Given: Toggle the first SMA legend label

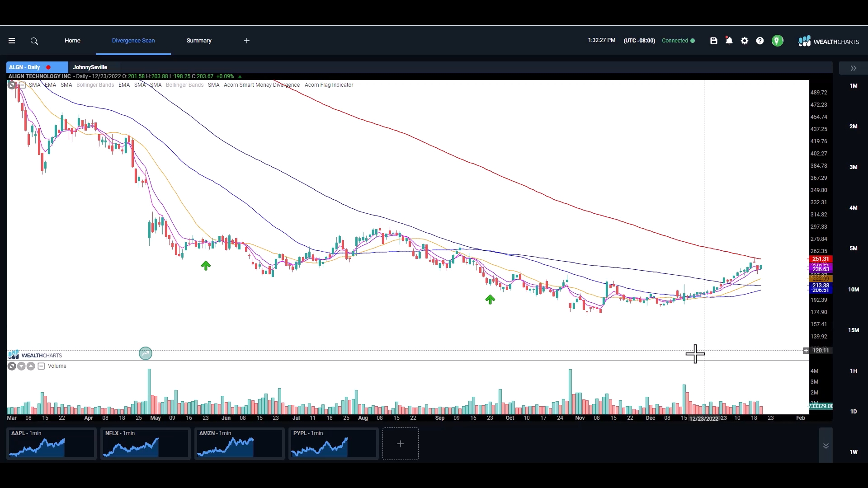Looking at the screenshot, I should tap(35, 85).
